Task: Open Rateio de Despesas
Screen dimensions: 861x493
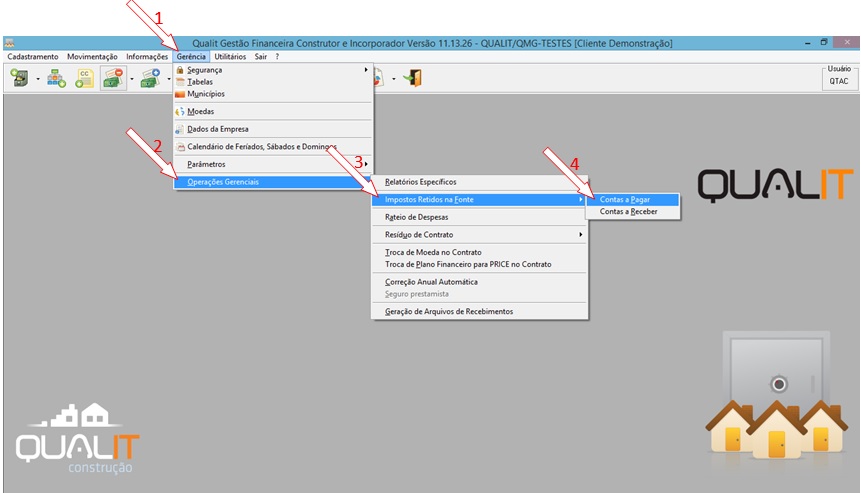Action: tap(479, 217)
